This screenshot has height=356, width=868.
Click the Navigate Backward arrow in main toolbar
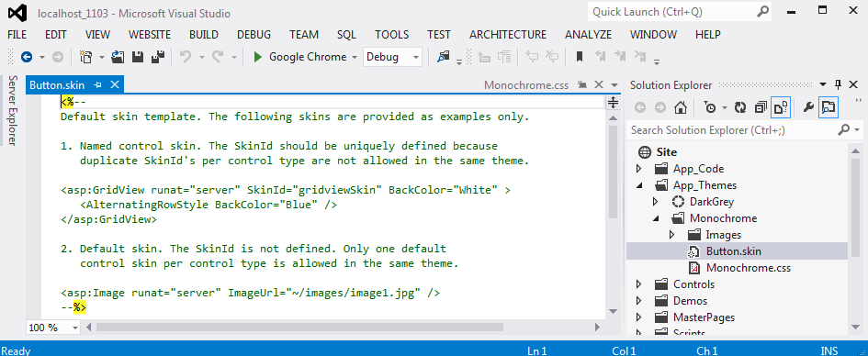tap(26, 56)
